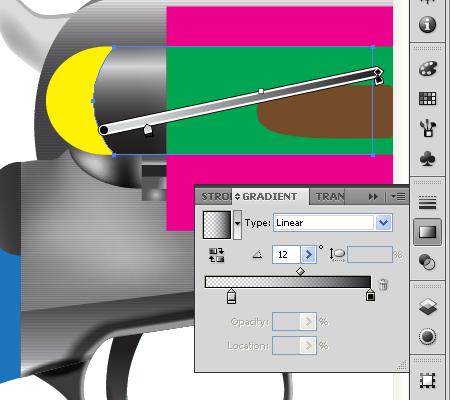
Task: Expand the hidden panel tabs arrows
Action: pyautogui.click(x=373, y=197)
